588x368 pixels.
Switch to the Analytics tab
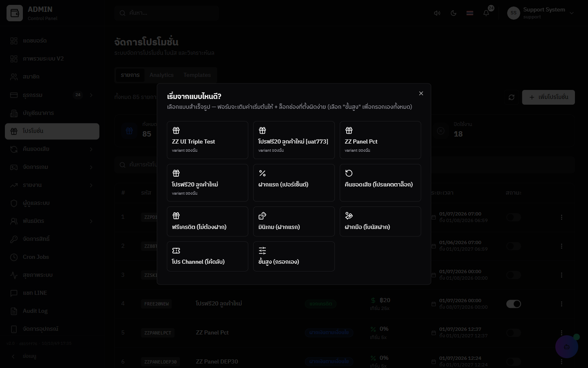161,75
